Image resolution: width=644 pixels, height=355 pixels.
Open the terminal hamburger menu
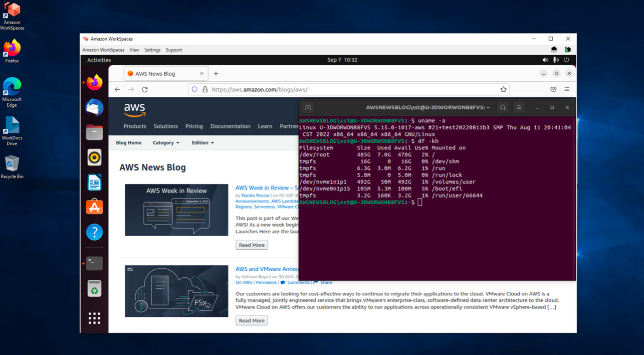[519, 107]
